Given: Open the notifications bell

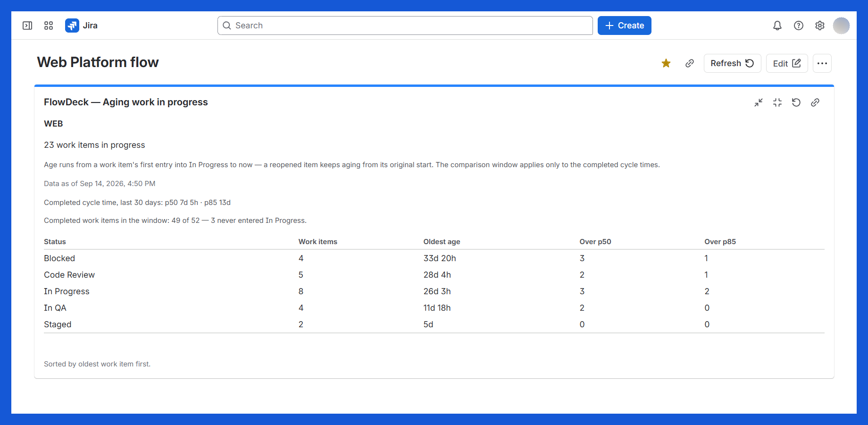Looking at the screenshot, I should point(777,25).
